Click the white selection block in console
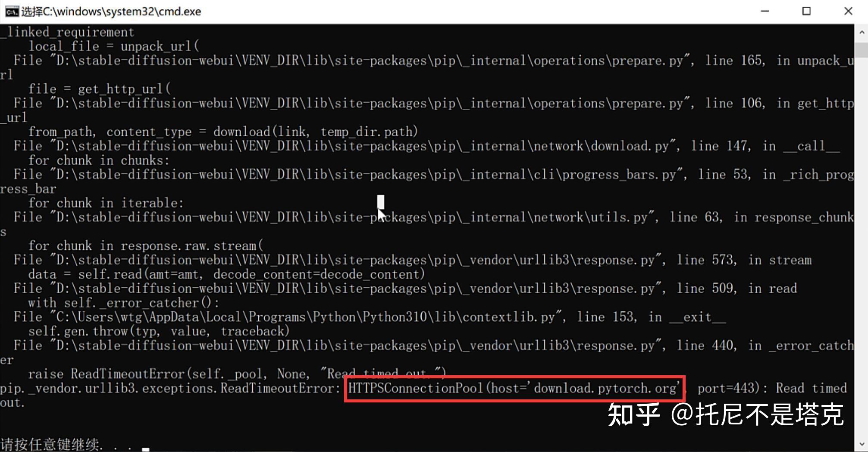 point(381,202)
